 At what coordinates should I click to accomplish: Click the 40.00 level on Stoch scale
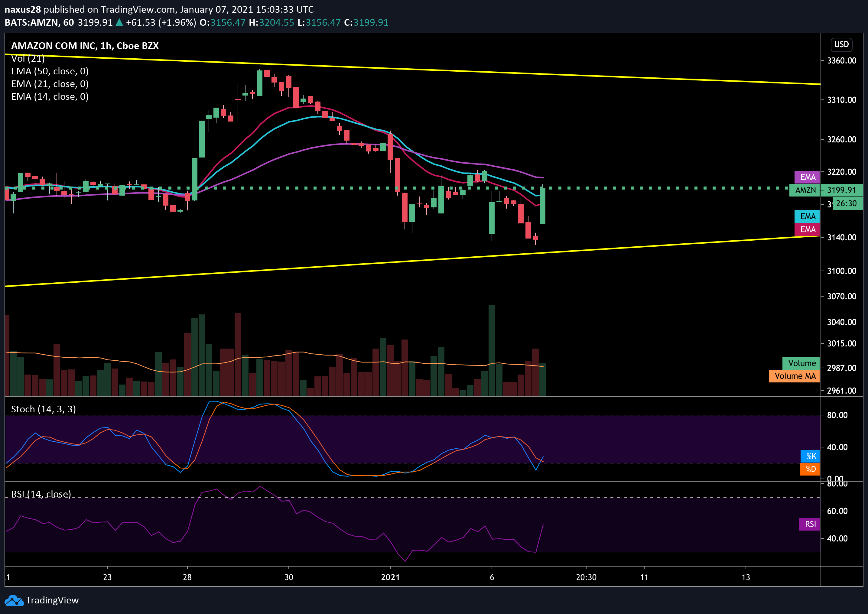coord(837,447)
